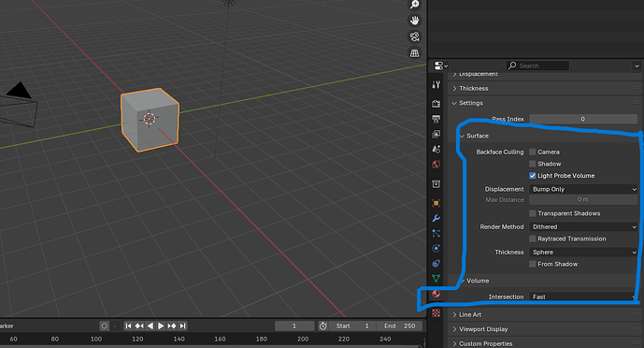Toggle the auto keying record button

[105, 326]
